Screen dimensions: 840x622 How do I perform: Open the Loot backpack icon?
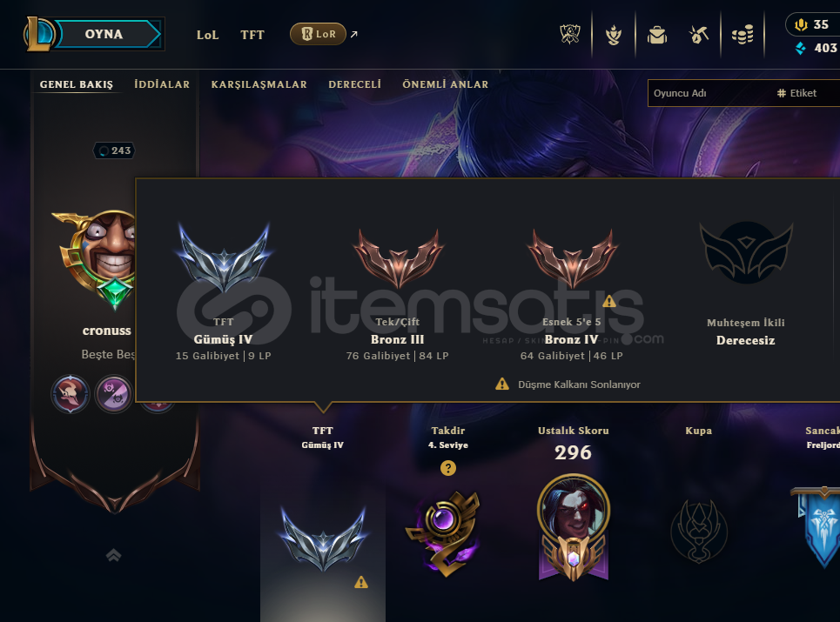click(x=657, y=36)
